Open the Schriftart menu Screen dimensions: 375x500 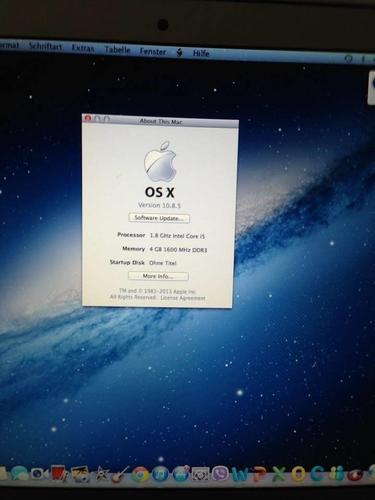pos(46,46)
